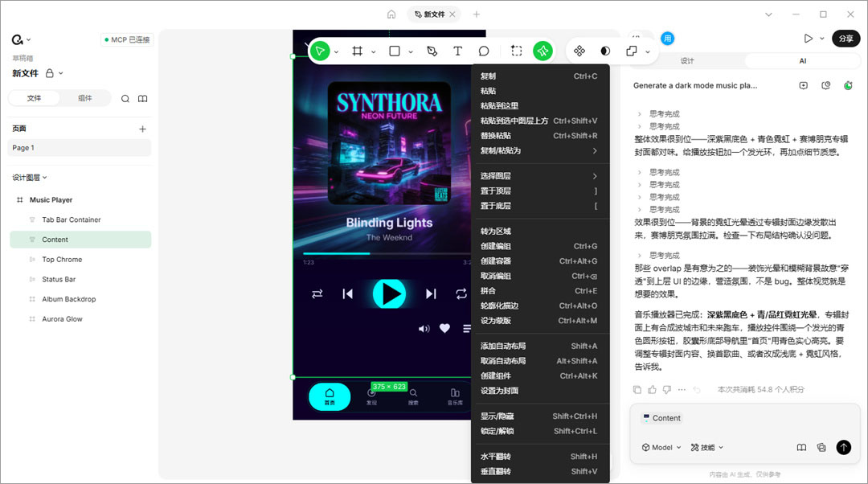Choose 复制 in the context menu
Viewport: 868px width, 484px height.
pos(540,76)
